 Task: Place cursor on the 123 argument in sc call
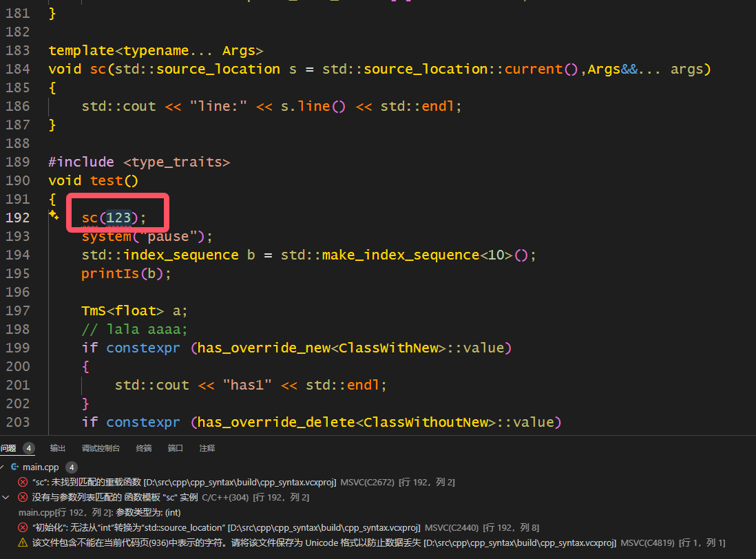(x=118, y=218)
